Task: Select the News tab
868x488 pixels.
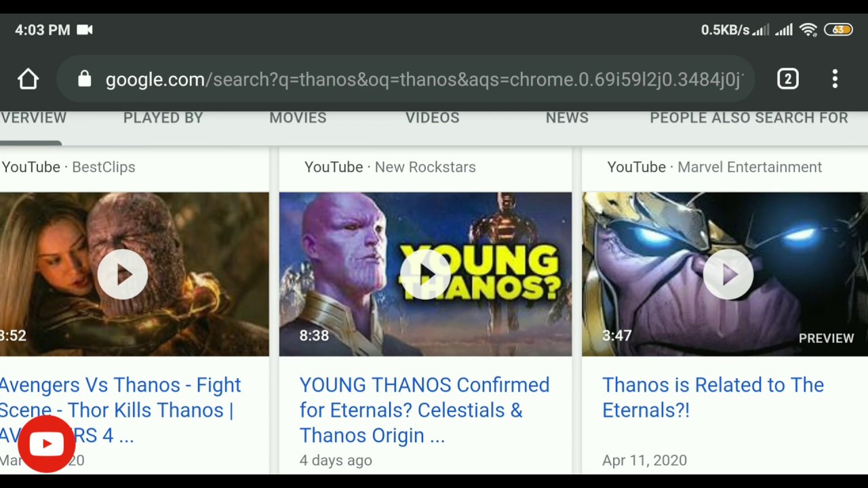Action: (x=567, y=118)
